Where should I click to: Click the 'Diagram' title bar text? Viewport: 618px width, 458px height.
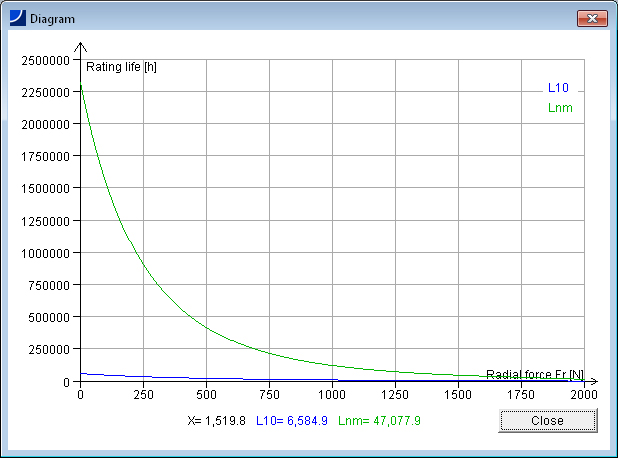pyautogui.click(x=52, y=19)
